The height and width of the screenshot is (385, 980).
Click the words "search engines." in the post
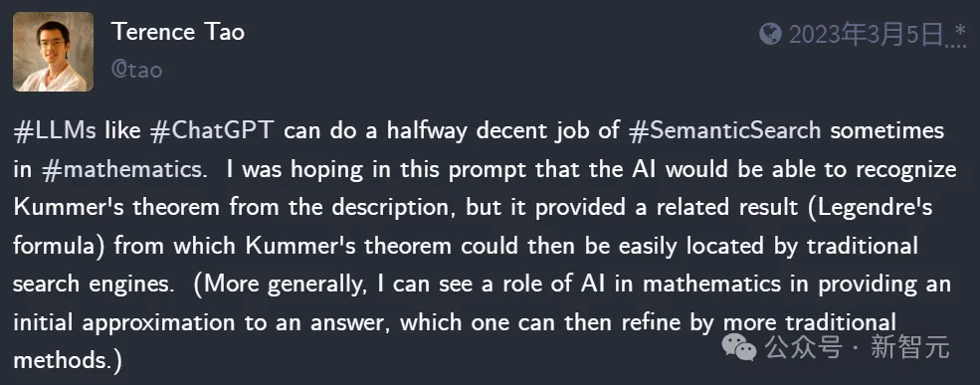coord(95,284)
